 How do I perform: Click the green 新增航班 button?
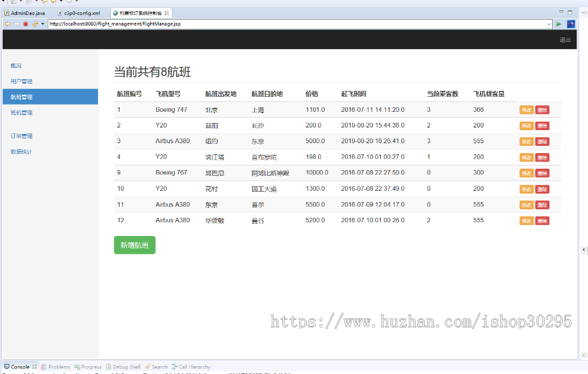[135, 245]
